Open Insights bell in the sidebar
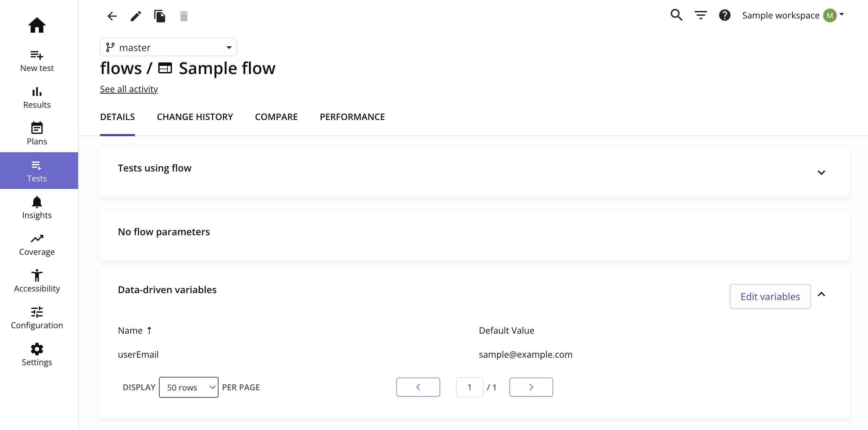Viewport: 868px width, 430px height. 37,208
